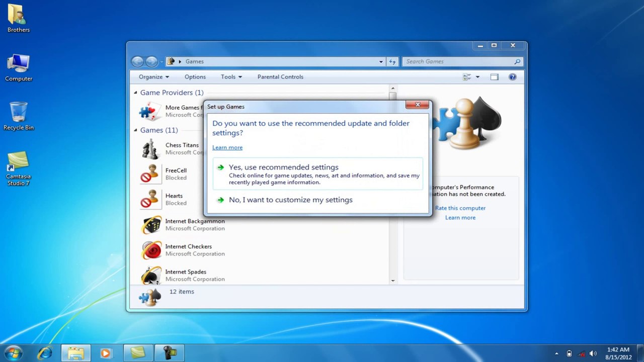Select the Internet Backgammon text label
This screenshot has height=362, width=644.
point(195,221)
